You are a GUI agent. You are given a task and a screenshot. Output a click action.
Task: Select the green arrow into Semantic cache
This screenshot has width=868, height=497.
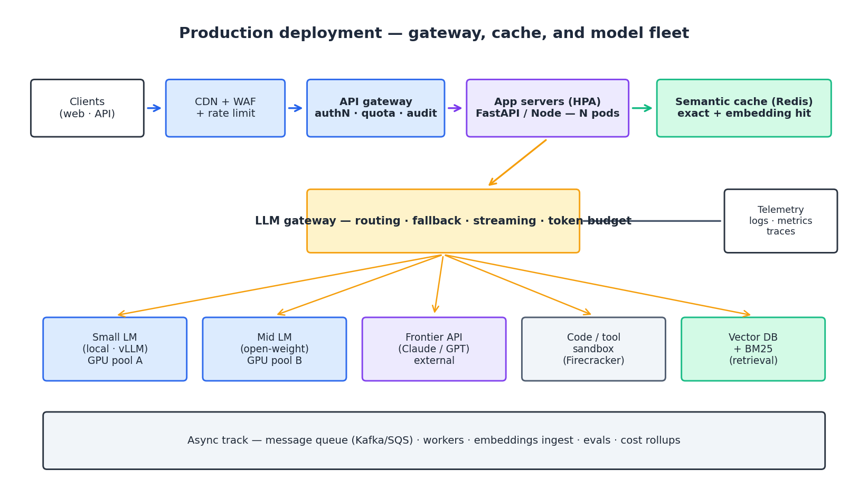[x=643, y=107]
